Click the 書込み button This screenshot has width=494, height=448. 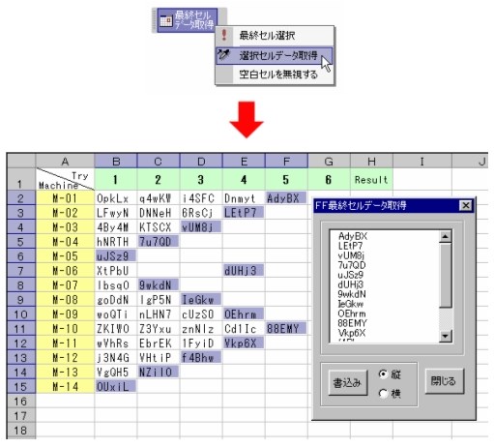coord(348,383)
